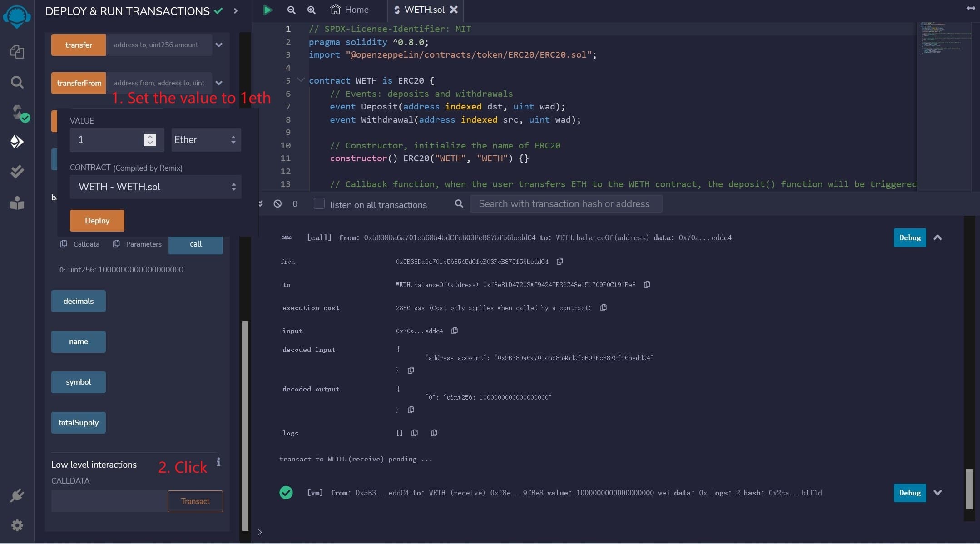Viewport: 980px width, 544px height.
Task: Copy Parameters to clipboard icon
Action: pos(116,244)
